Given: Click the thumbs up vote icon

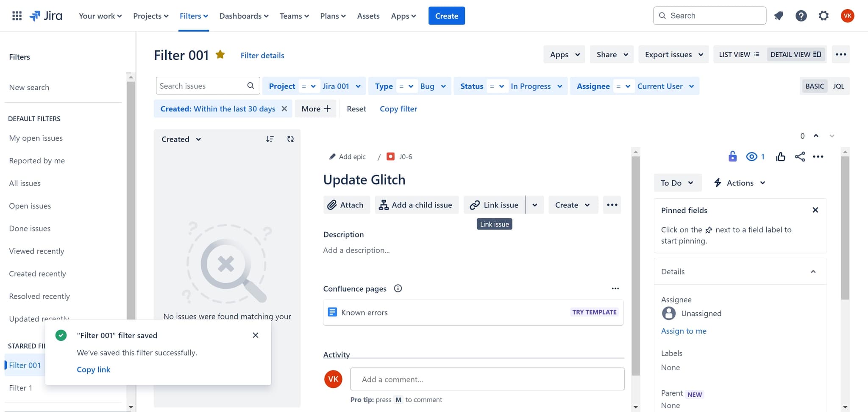Looking at the screenshot, I should click(x=780, y=157).
